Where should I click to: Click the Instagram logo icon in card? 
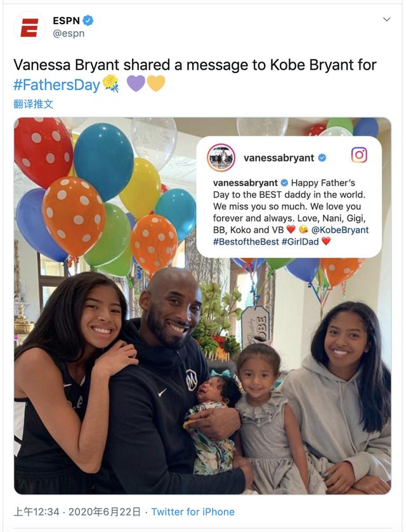tap(359, 155)
